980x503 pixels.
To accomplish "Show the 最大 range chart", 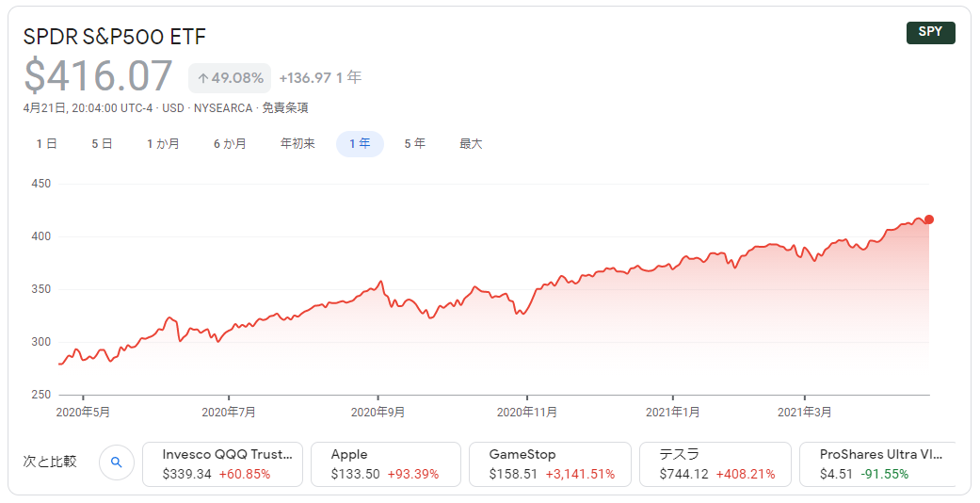I will tap(471, 144).
